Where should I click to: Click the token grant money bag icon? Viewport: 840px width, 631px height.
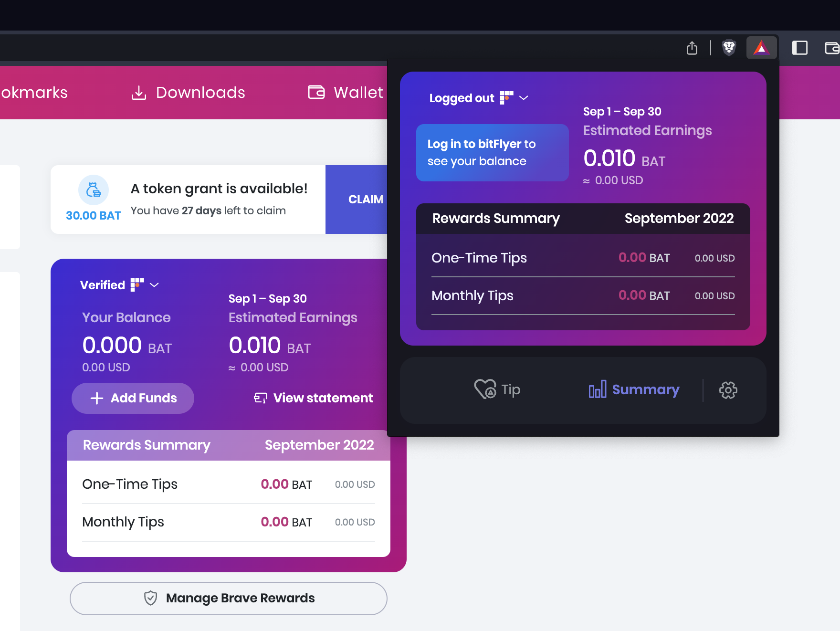click(x=94, y=190)
